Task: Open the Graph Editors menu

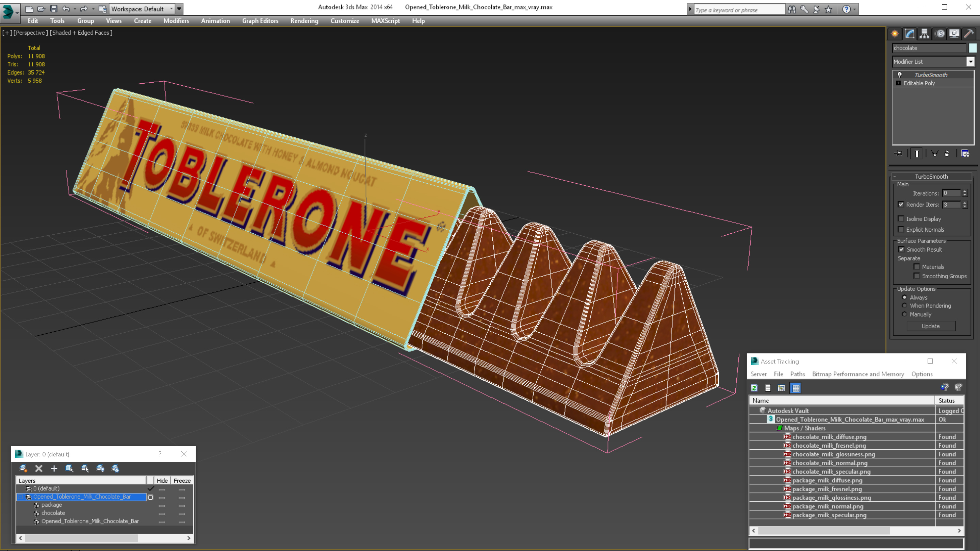Action: click(x=260, y=21)
